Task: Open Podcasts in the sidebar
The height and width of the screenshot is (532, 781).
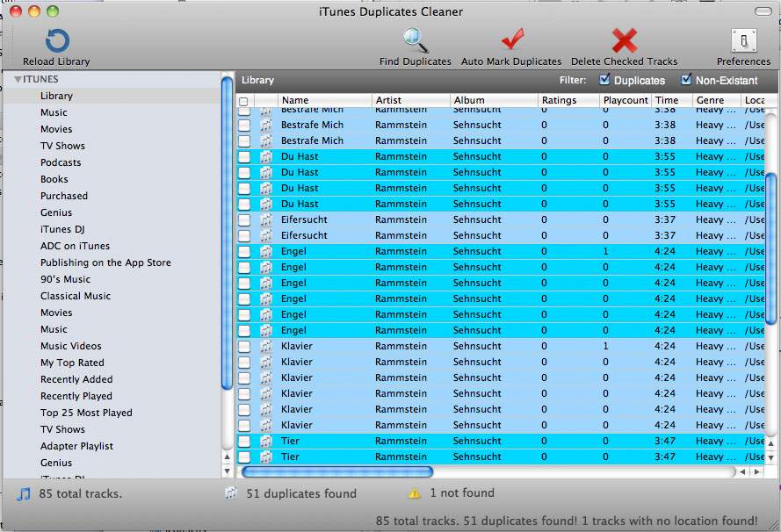Action: coord(61,162)
